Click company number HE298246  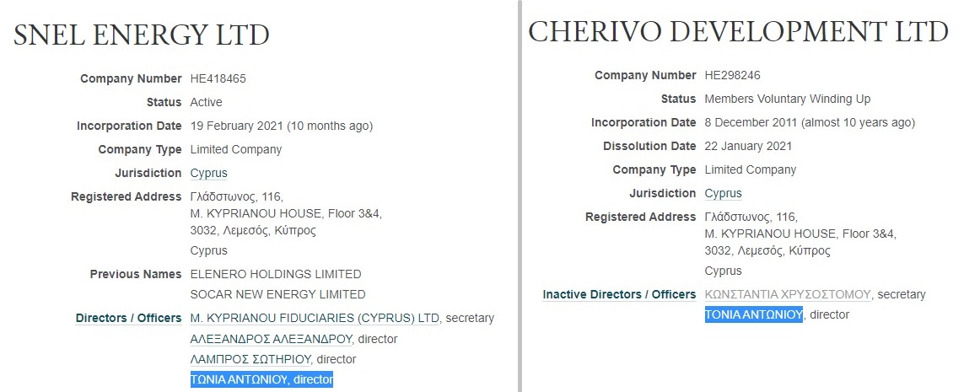[x=733, y=75]
